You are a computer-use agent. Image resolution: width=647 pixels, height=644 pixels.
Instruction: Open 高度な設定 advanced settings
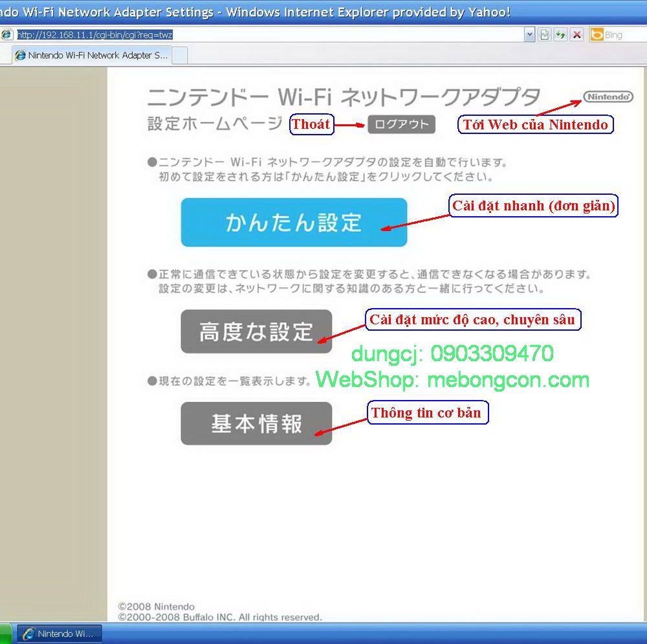[x=256, y=331]
